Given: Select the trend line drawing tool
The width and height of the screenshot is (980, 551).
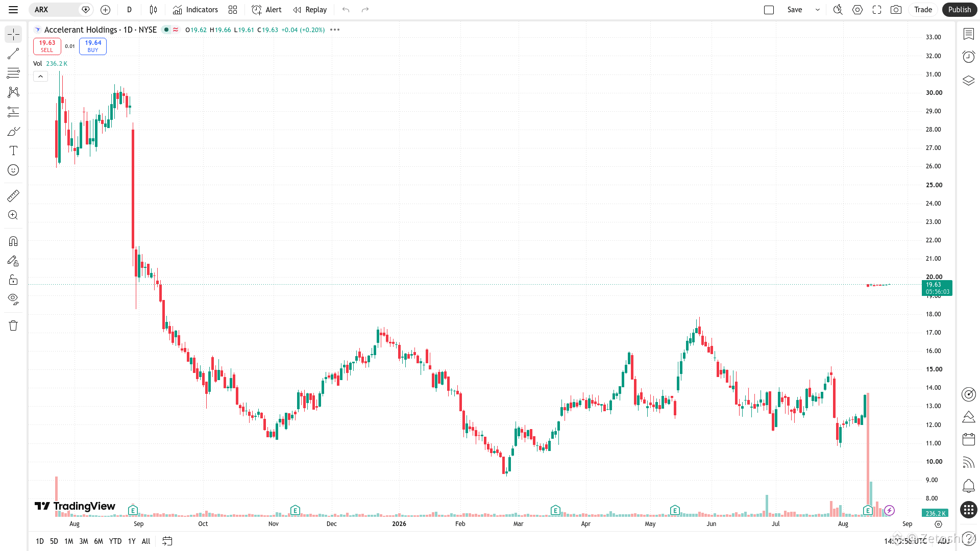Looking at the screenshot, I should coord(13,54).
